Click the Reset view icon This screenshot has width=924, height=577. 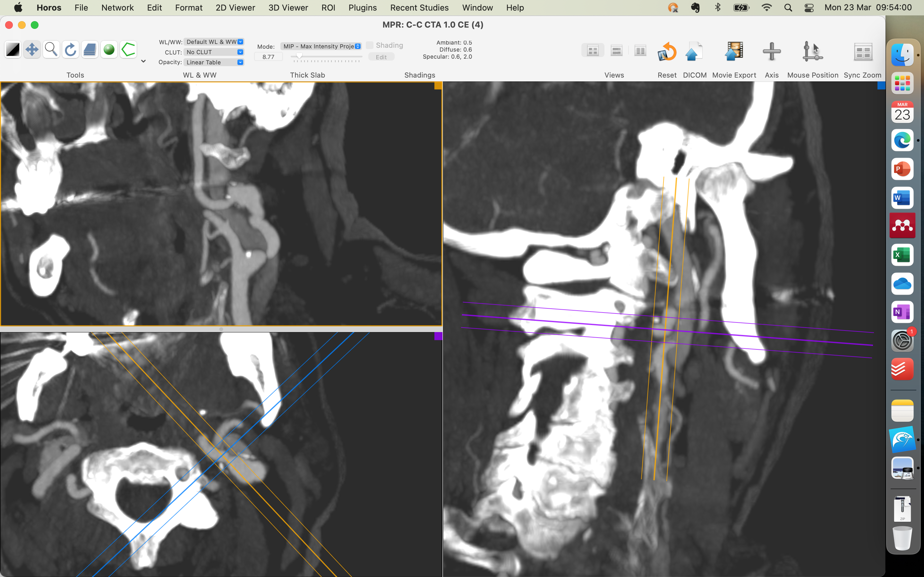tap(667, 52)
